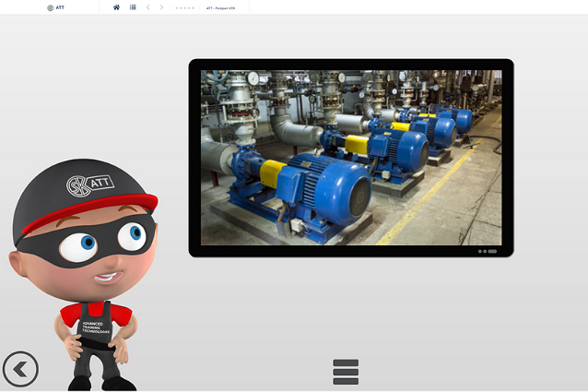Open the hamburger menu at bottom
This screenshot has width=588, height=392.
tap(346, 372)
